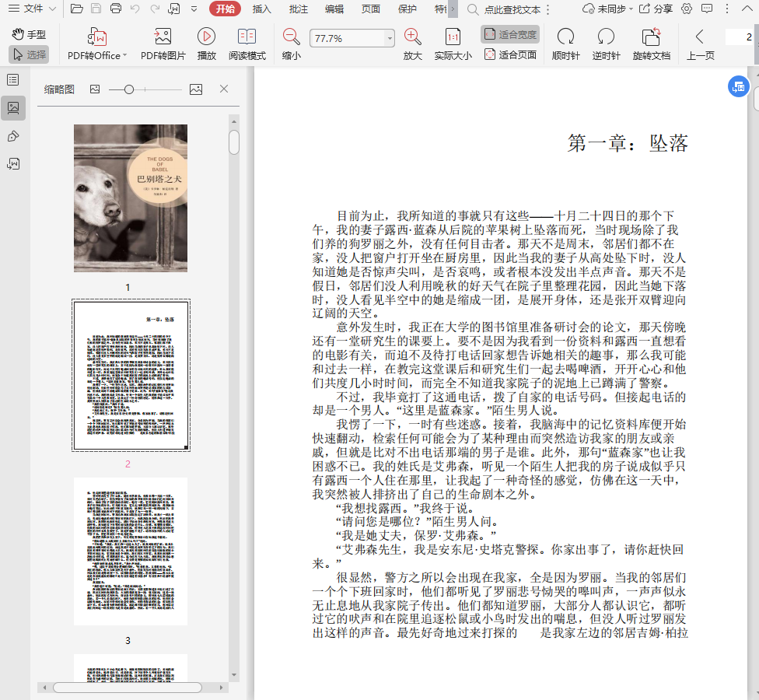Toggle the 适合宽度 fit width option
The image size is (759, 700).
coord(511,34)
